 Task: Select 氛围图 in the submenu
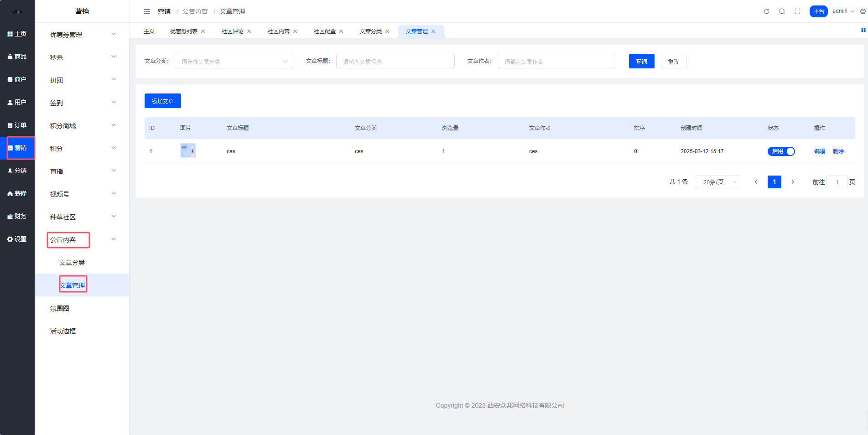pos(60,308)
